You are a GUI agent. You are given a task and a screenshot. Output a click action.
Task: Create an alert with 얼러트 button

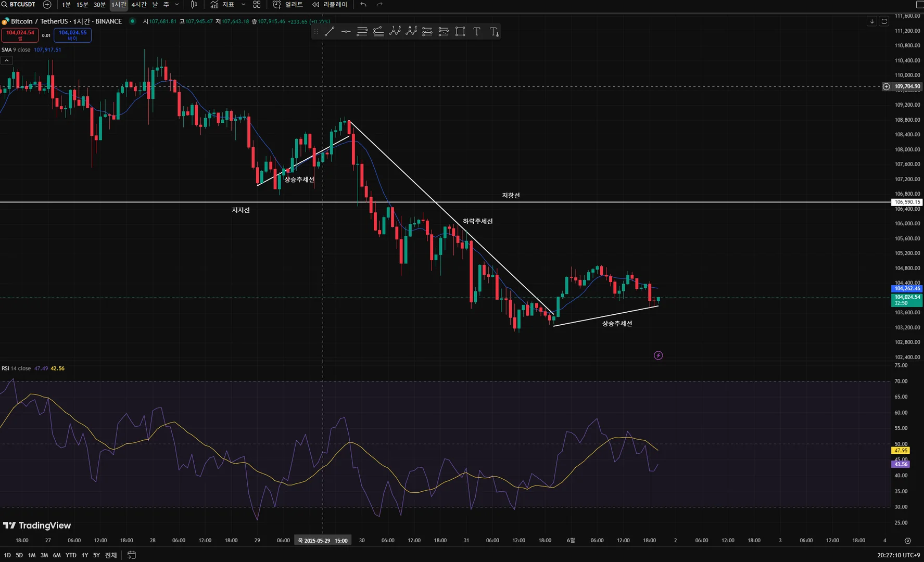288,5
